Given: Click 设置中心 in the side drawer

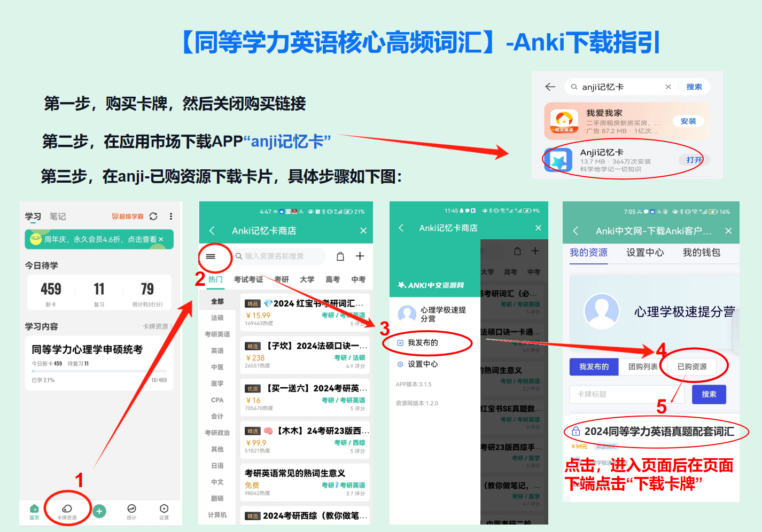Looking at the screenshot, I should [422, 364].
